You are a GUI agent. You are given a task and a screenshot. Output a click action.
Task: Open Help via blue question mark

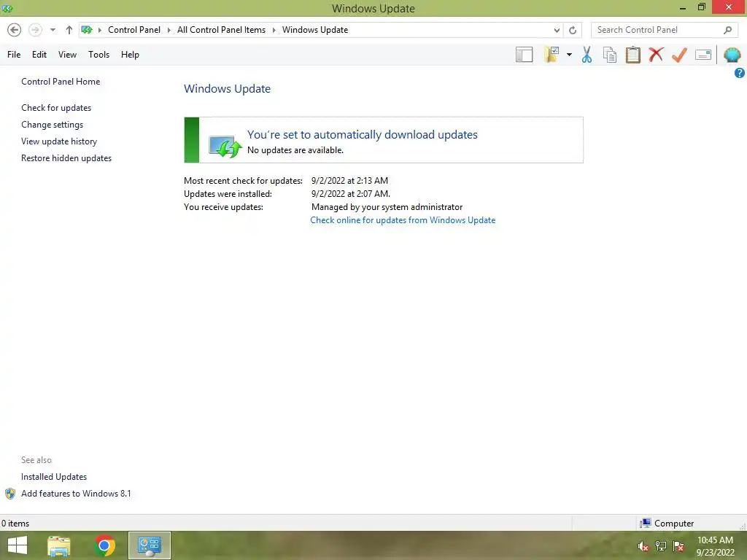(740, 73)
